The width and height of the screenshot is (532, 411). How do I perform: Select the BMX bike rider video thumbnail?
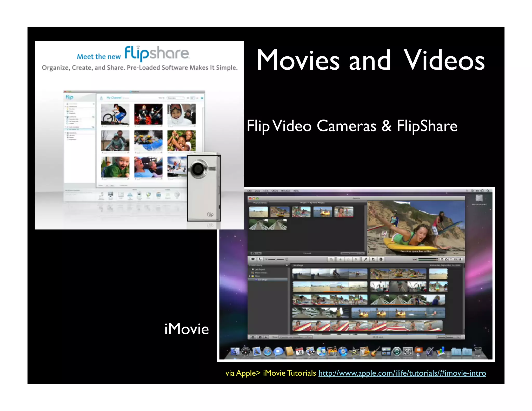[115, 114]
